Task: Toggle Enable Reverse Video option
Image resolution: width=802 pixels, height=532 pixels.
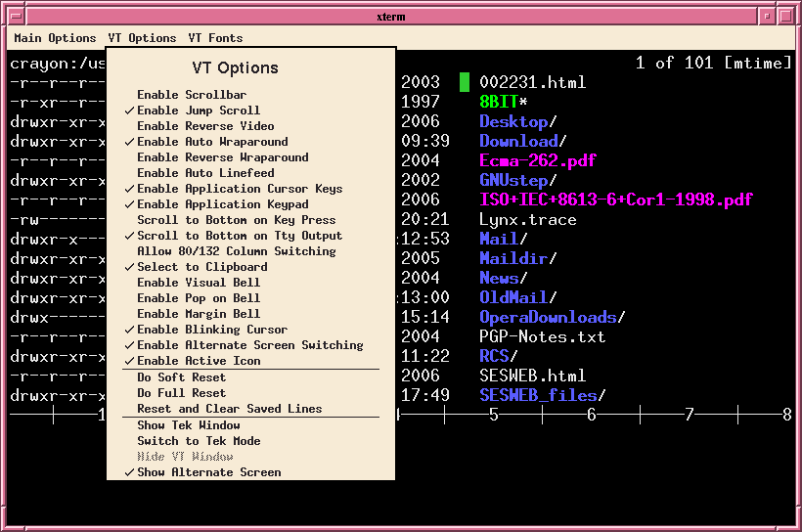Action: tap(205, 126)
